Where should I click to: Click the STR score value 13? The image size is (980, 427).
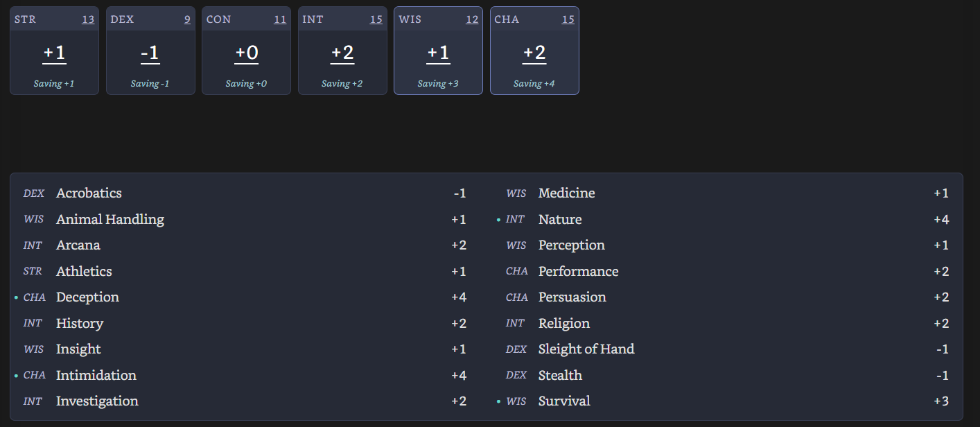(88, 19)
